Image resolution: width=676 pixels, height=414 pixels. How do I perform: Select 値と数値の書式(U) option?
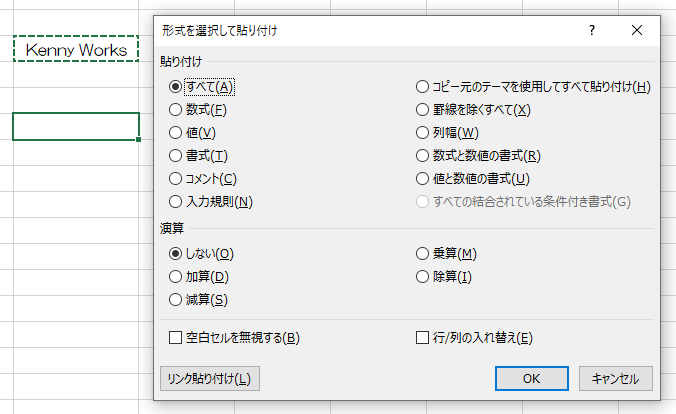click(x=423, y=178)
